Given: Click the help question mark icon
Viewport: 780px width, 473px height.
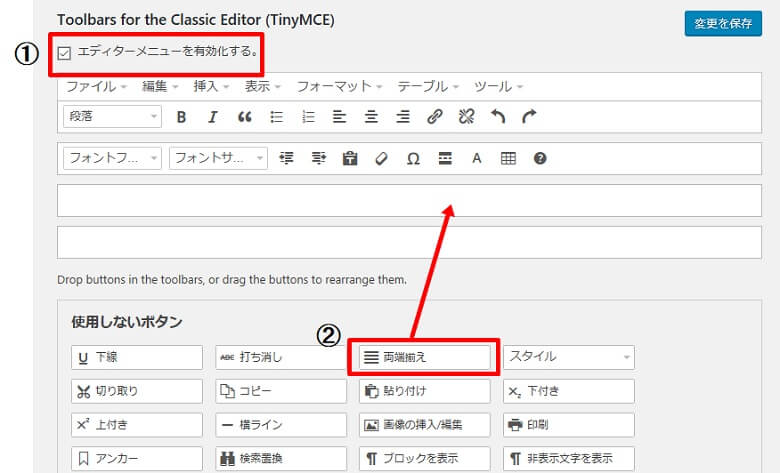Looking at the screenshot, I should coord(540,158).
